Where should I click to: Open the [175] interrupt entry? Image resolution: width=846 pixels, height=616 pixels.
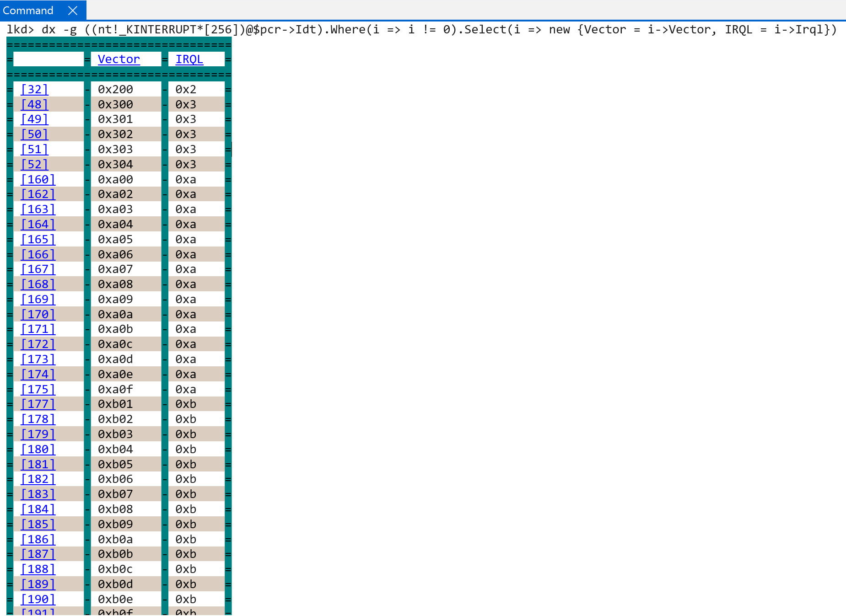pyautogui.click(x=38, y=390)
